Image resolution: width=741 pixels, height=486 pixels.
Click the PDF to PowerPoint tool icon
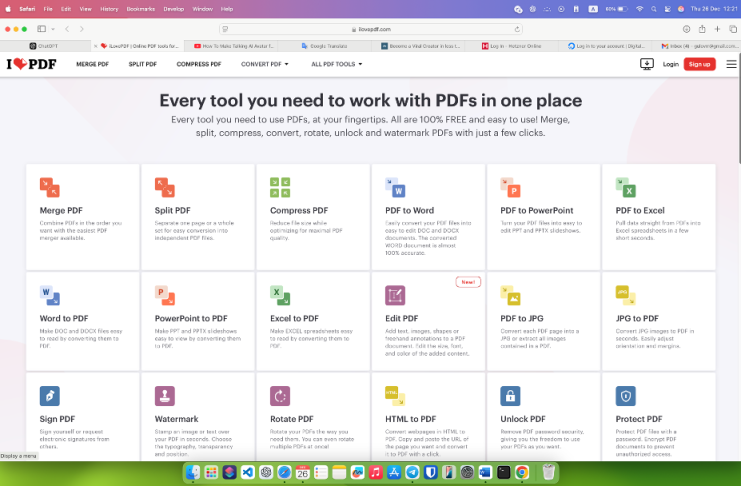pyautogui.click(x=510, y=187)
